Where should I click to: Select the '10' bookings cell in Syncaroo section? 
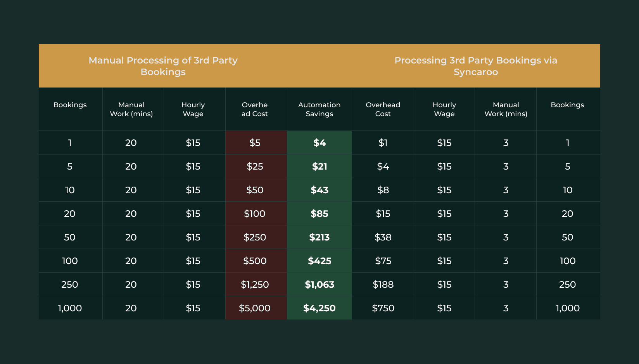tap(568, 190)
